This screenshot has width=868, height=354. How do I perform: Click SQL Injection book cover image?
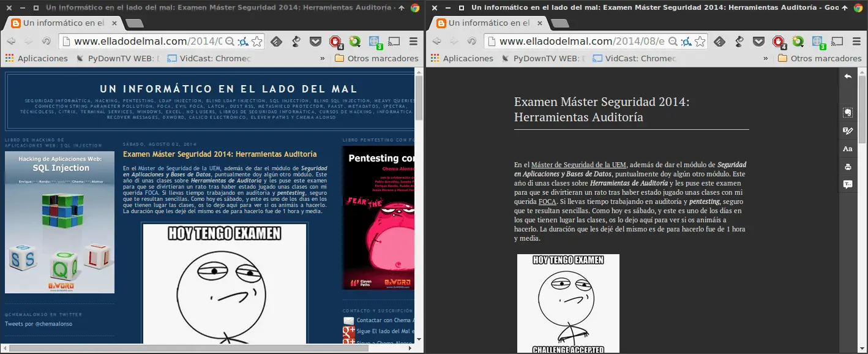pos(59,222)
